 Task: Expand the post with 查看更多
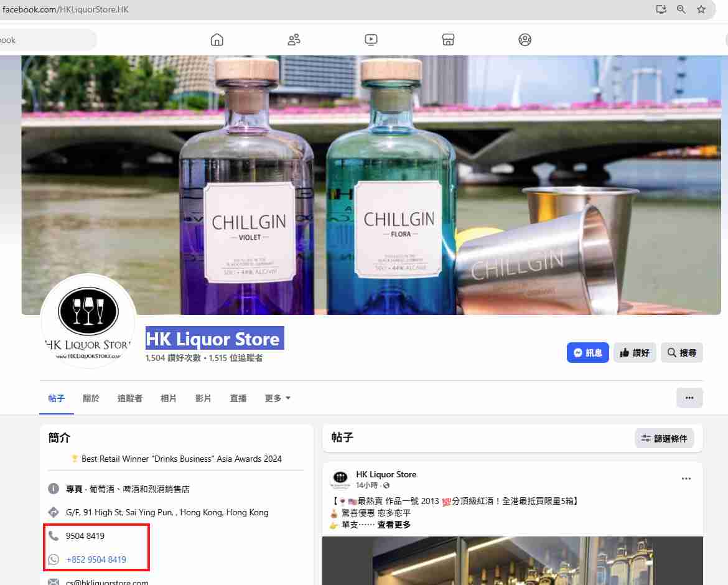pos(394,525)
